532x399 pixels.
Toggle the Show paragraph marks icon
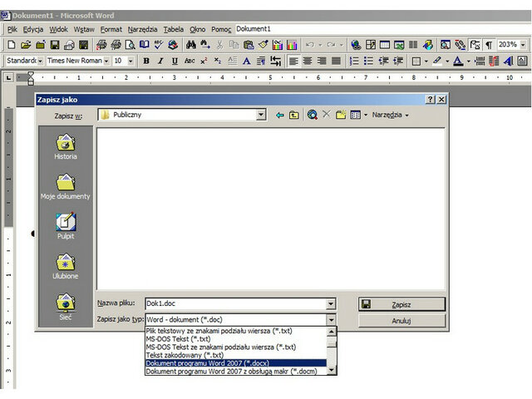(x=489, y=44)
